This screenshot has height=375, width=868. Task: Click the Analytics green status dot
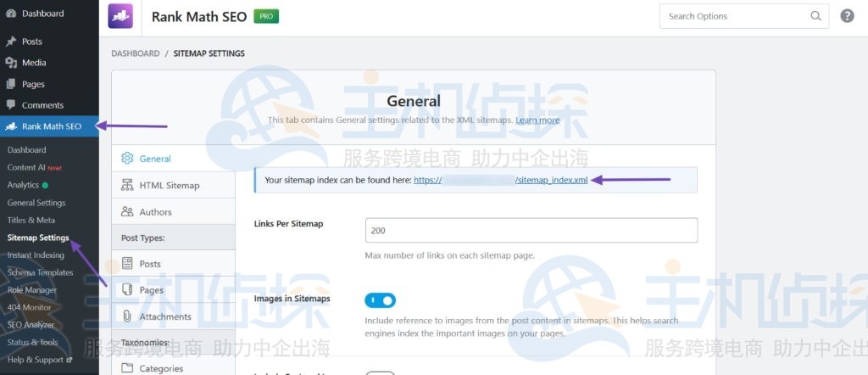(45, 185)
